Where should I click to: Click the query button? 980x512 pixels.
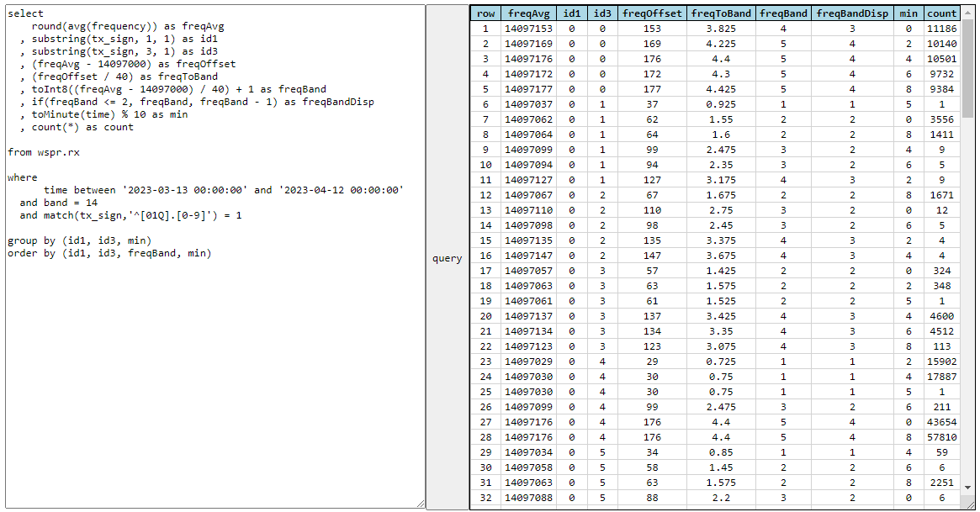[x=447, y=258]
